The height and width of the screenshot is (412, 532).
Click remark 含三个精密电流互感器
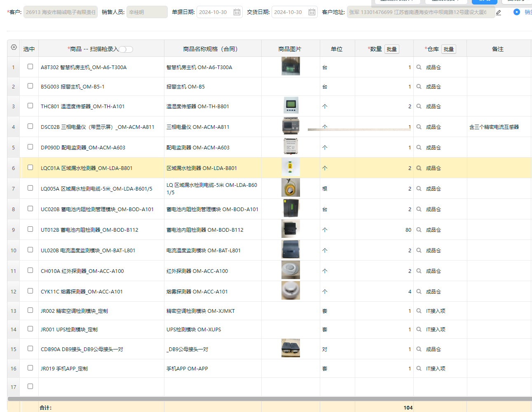pos(494,127)
